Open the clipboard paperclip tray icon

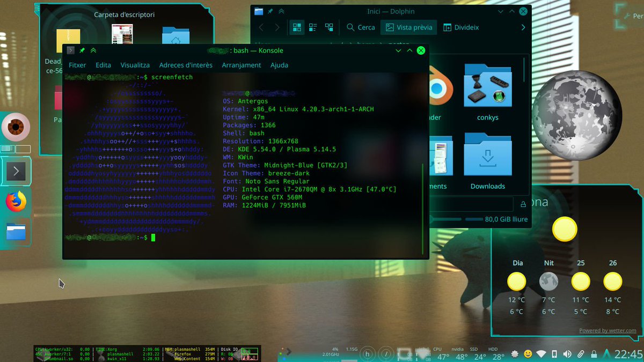pos(581,354)
